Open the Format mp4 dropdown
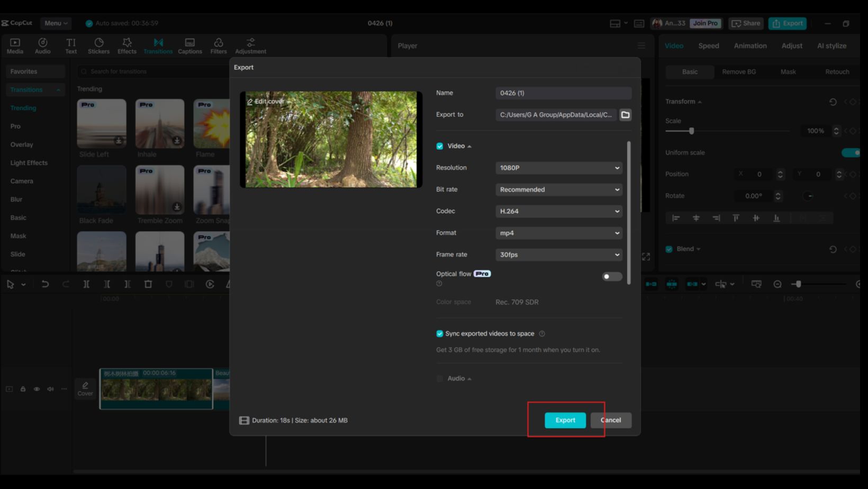This screenshot has height=489, width=868. point(559,233)
